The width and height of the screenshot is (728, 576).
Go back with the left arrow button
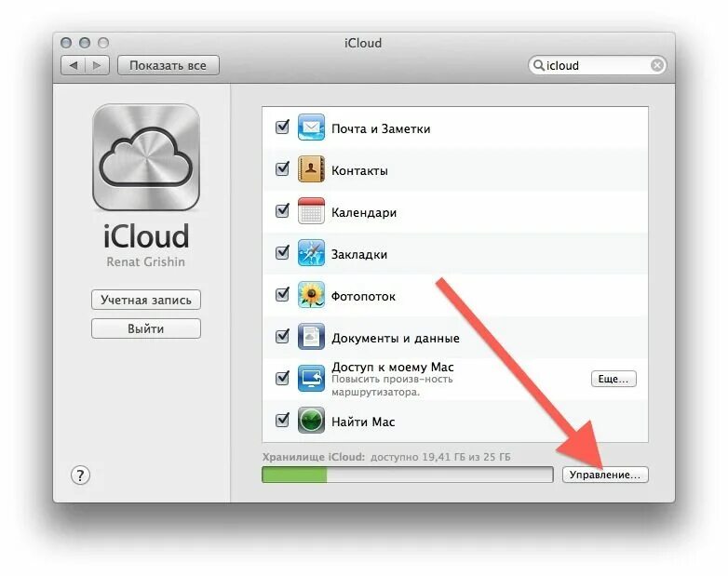[x=73, y=65]
